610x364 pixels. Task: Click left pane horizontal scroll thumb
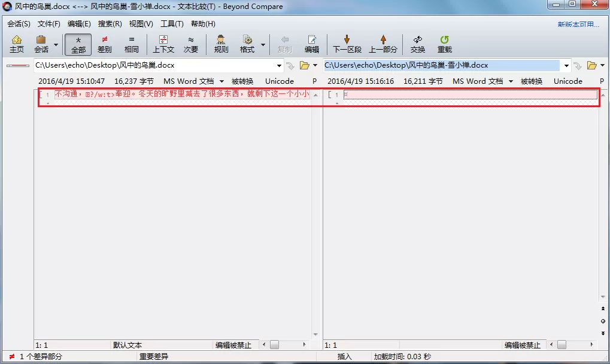click(x=275, y=345)
